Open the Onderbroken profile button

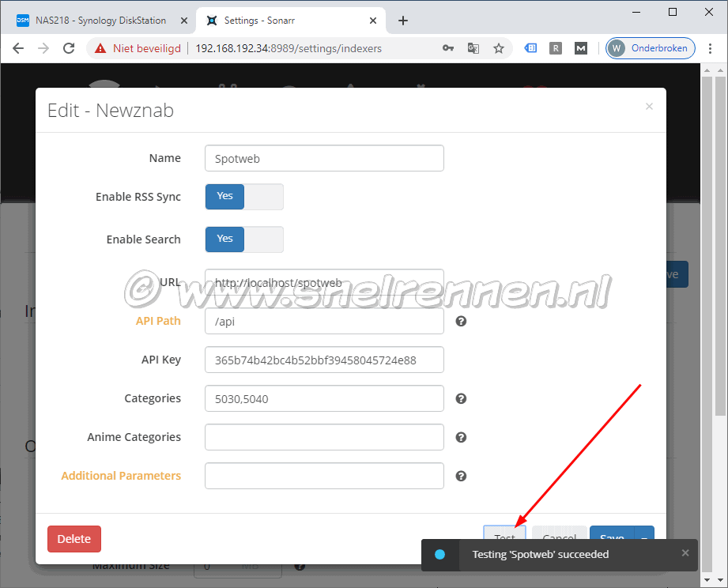click(x=650, y=48)
